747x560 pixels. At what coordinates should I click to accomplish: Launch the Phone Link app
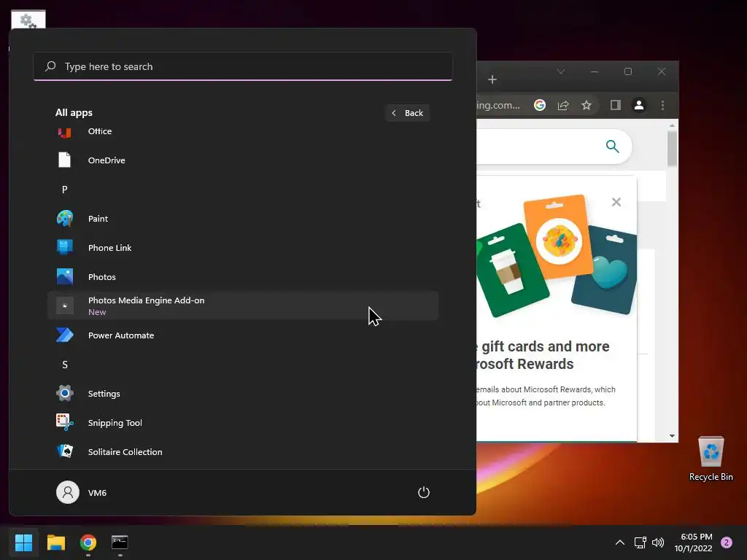(242, 248)
